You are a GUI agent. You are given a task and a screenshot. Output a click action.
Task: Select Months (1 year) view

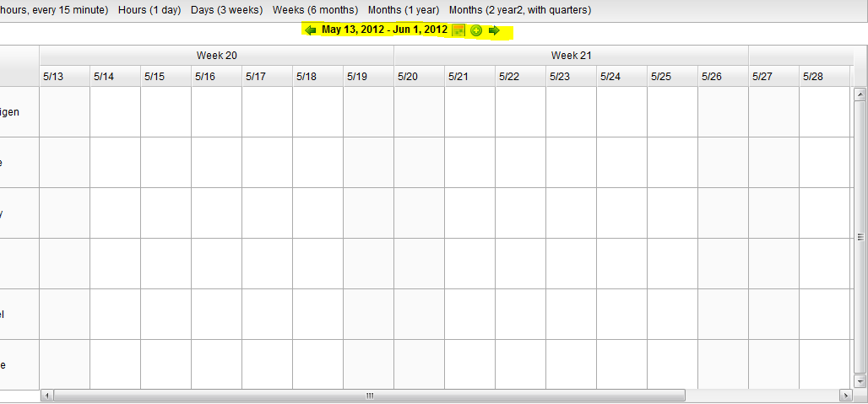coord(404,10)
